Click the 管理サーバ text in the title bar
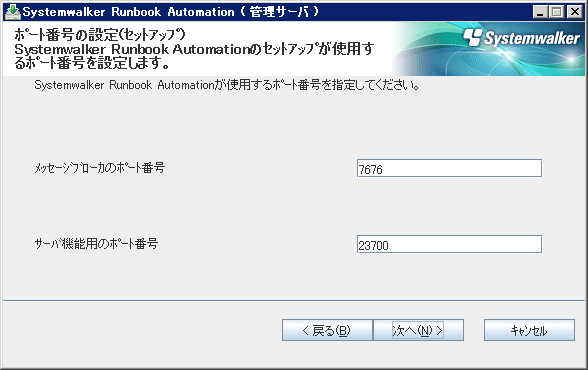 point(279,12)
